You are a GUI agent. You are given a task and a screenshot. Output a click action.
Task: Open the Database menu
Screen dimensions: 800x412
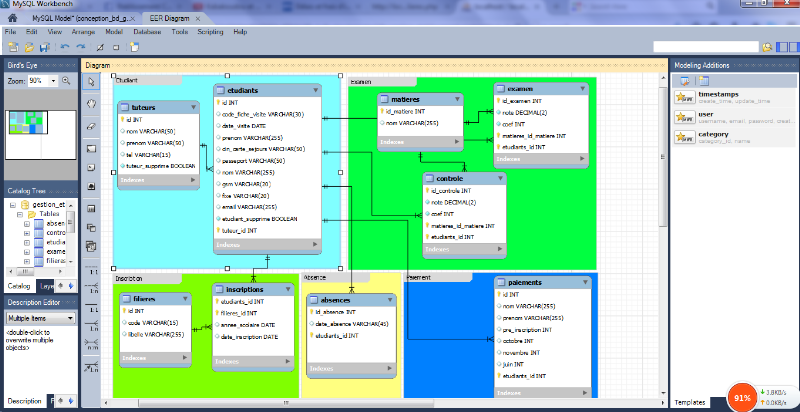pos(147,32)
